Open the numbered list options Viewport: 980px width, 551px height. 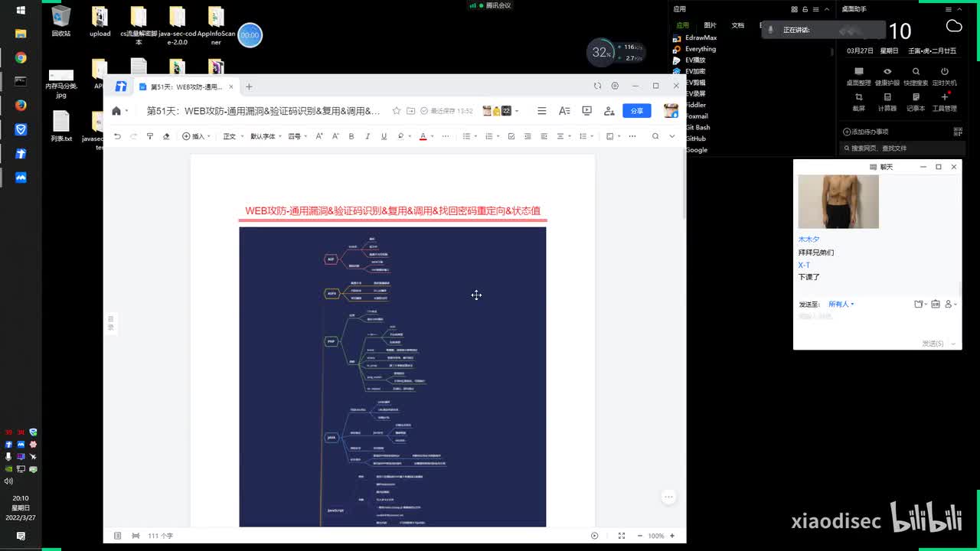pos(491,136)
